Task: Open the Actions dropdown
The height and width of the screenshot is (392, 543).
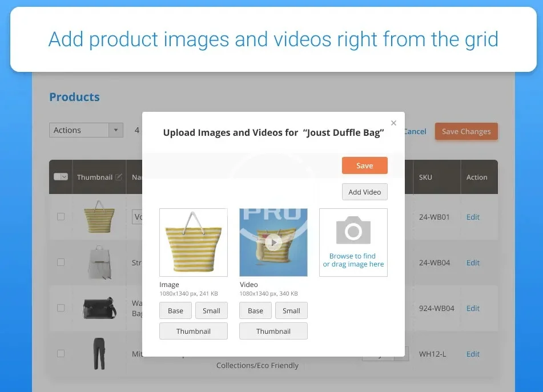Action: click(x=86, y=130)
